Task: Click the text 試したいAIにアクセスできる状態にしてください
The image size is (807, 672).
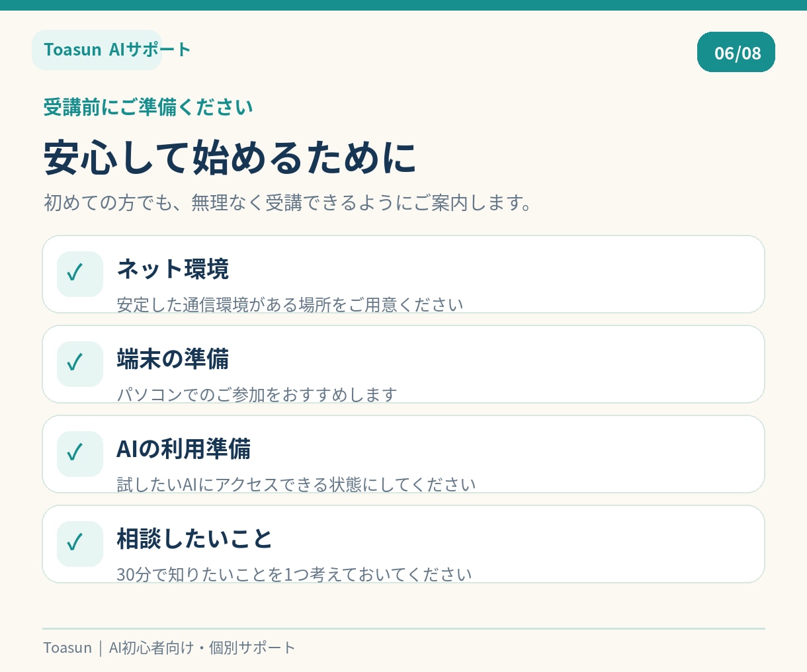Action: click(296, 485)
